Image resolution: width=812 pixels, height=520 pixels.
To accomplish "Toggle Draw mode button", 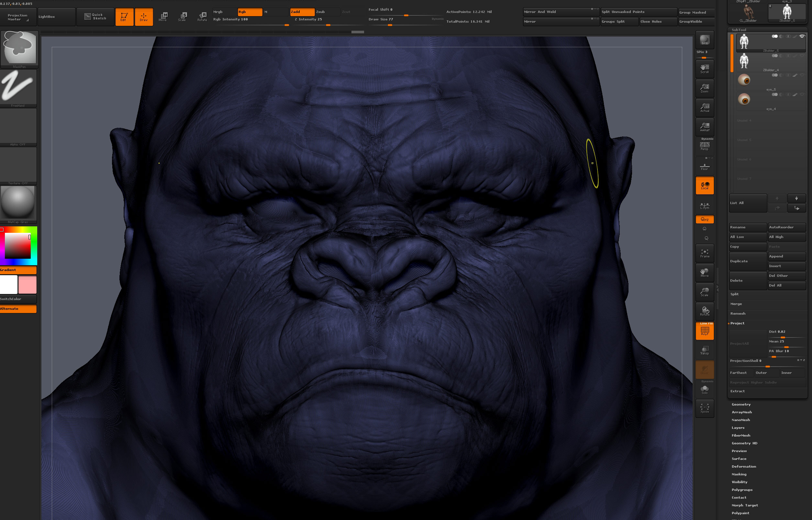I will point(144,16).
